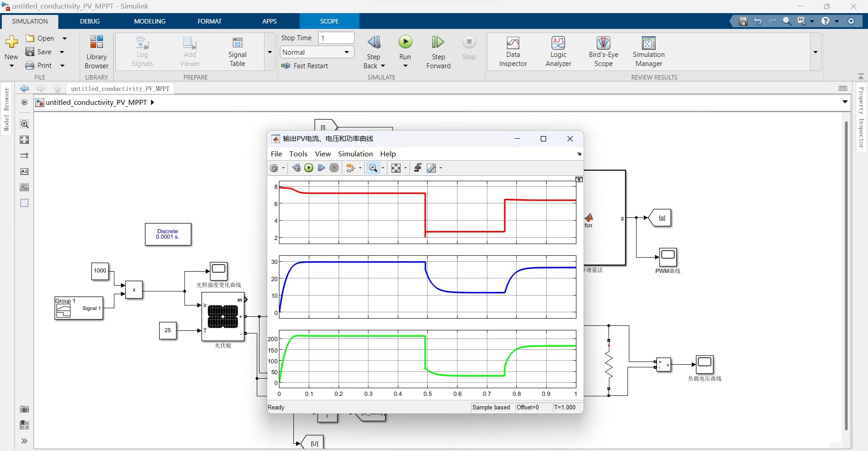
Task: Open scope View menu
Action: pos(323,154)
